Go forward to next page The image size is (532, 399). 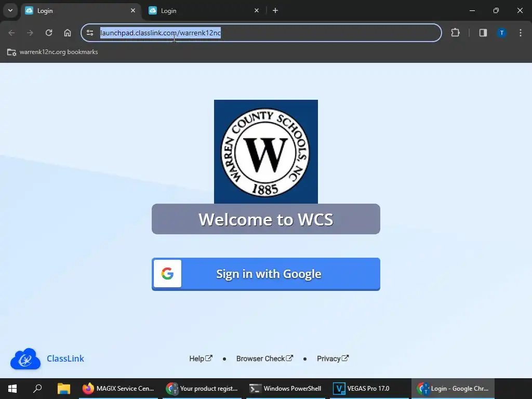pyautogui.click(x=30, y=33)
